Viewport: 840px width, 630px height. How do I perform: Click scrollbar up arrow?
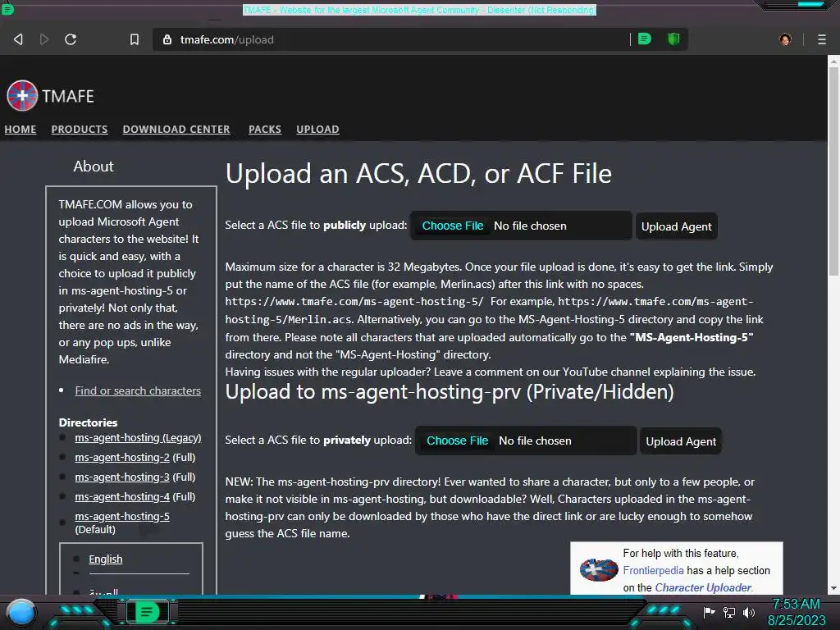pyautogui.click(x=833, y=62)
